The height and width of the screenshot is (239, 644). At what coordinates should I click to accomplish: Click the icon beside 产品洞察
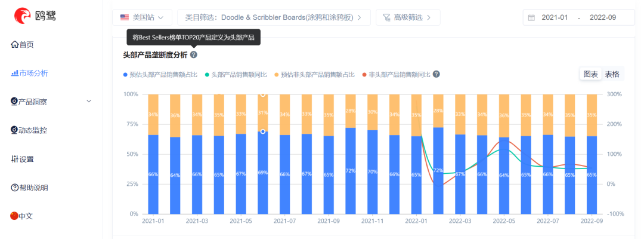(x=14, y=102)
